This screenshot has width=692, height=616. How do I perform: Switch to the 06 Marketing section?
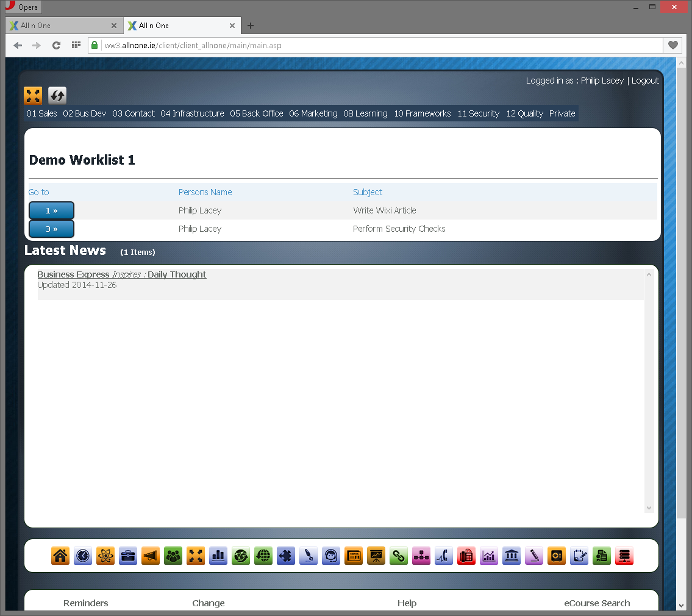tap(313, 113)
